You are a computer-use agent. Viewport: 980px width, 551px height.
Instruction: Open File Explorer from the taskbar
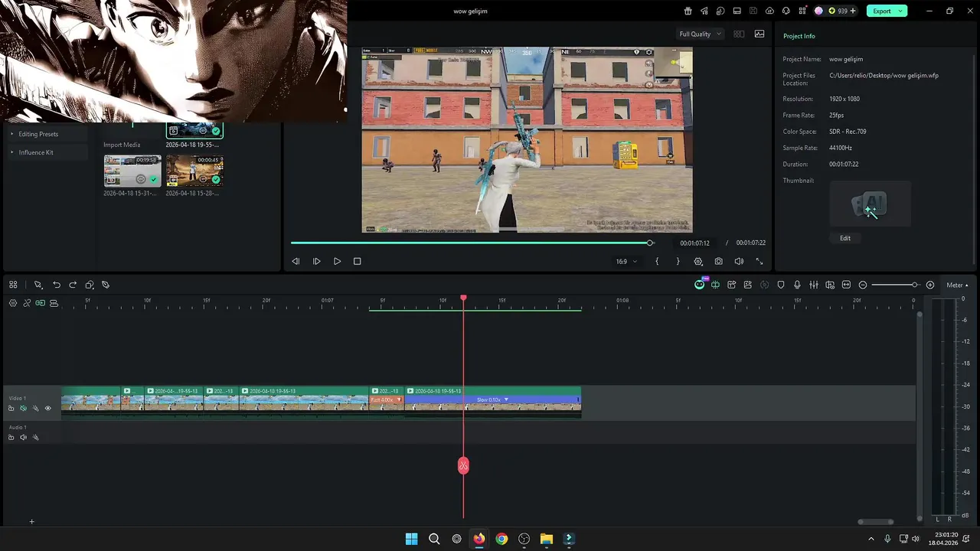pyautogui.click(x=547, y=539)
